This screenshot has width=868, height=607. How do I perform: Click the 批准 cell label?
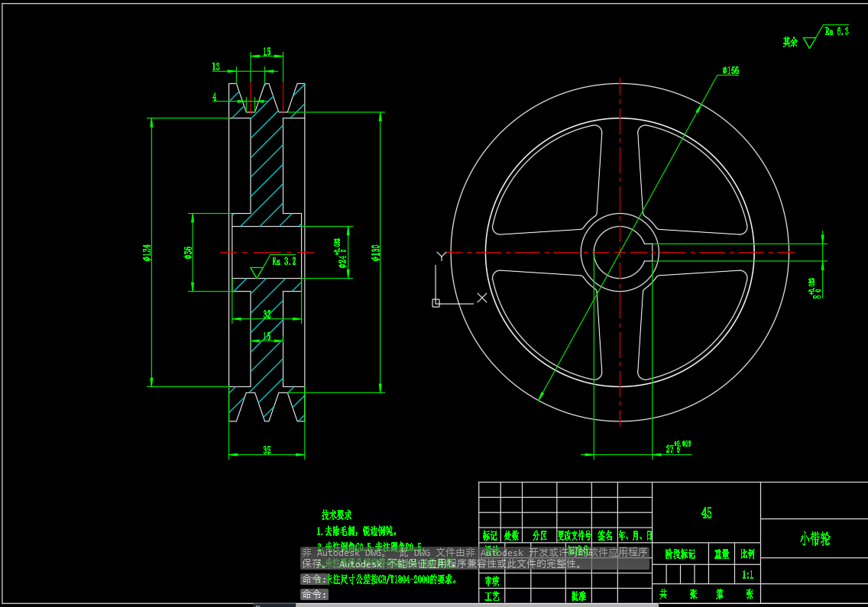point(579,596)
